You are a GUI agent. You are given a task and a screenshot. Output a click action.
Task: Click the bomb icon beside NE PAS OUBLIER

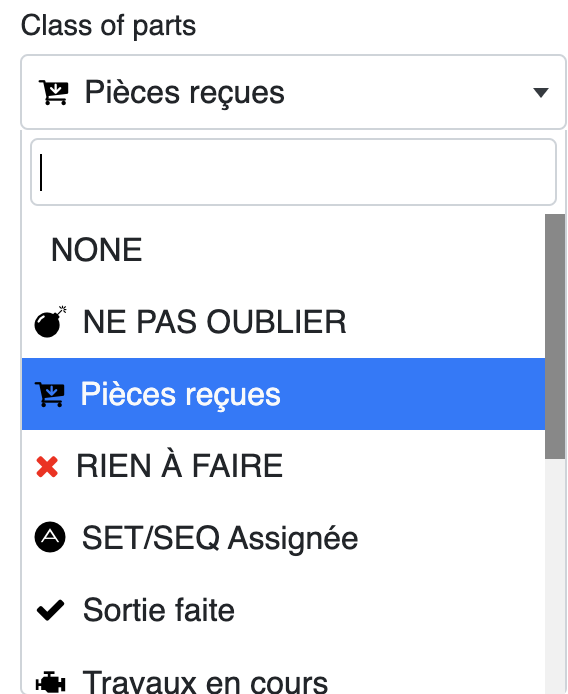pyautogui.click(x=50, y=322)
